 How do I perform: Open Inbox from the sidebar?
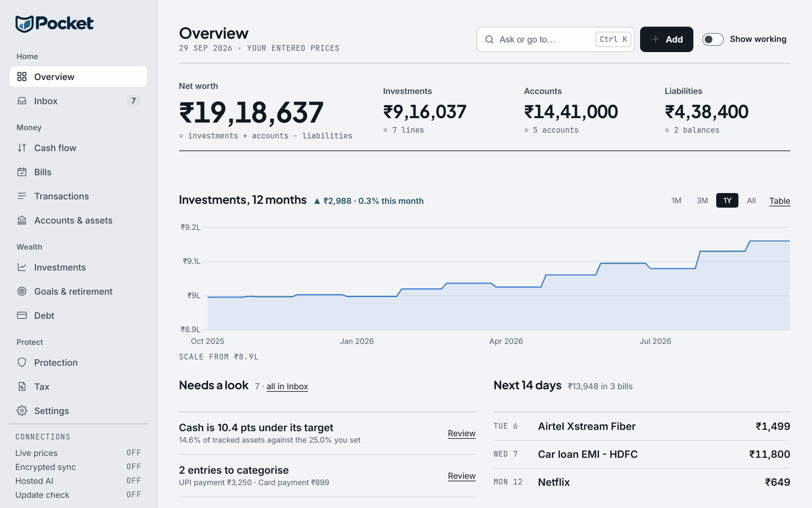pos(78,101)
